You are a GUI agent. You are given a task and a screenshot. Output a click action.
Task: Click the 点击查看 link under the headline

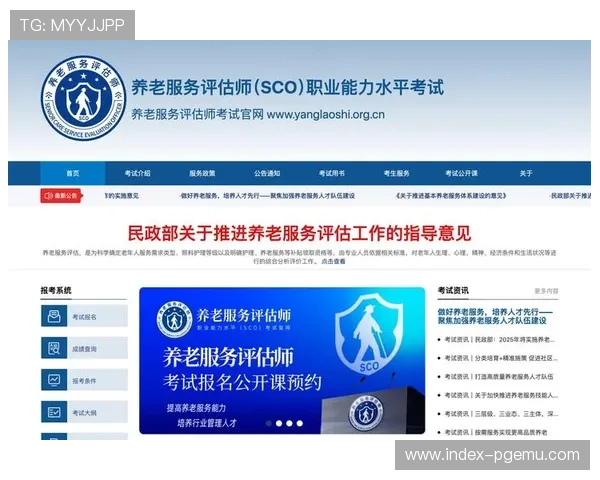pyautogui.click(x=333, y=261)
